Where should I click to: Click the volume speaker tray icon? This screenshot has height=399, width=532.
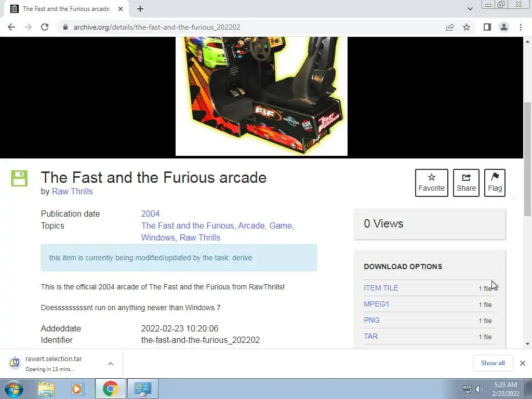click(480, 389)
